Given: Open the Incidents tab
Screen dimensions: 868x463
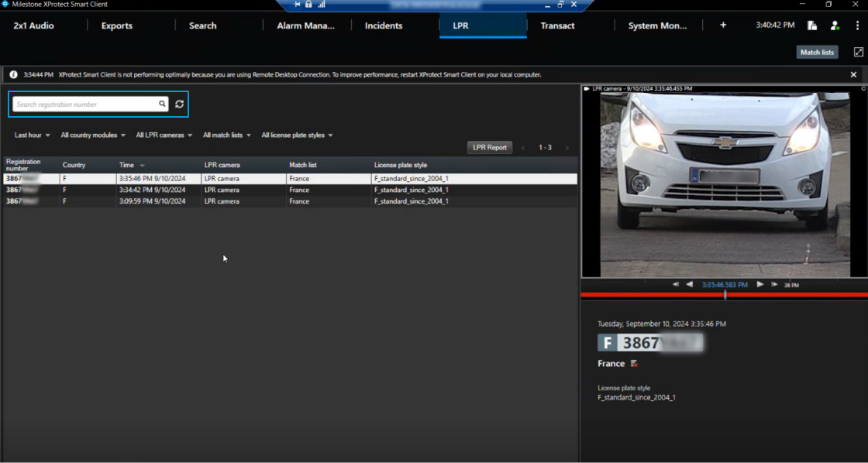Looking at the screenshot, I should click(x=384, y=26).
